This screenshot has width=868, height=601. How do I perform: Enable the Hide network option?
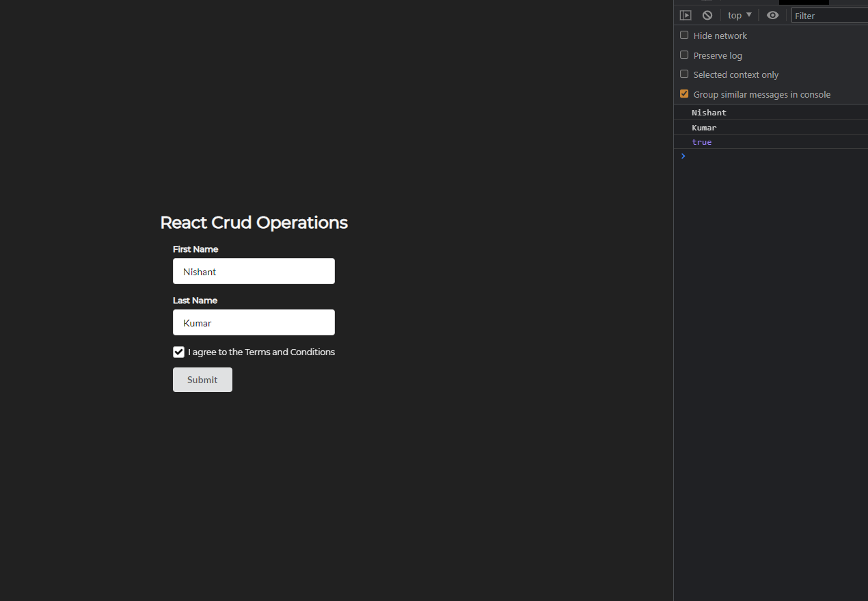click(x=684, y=35)
